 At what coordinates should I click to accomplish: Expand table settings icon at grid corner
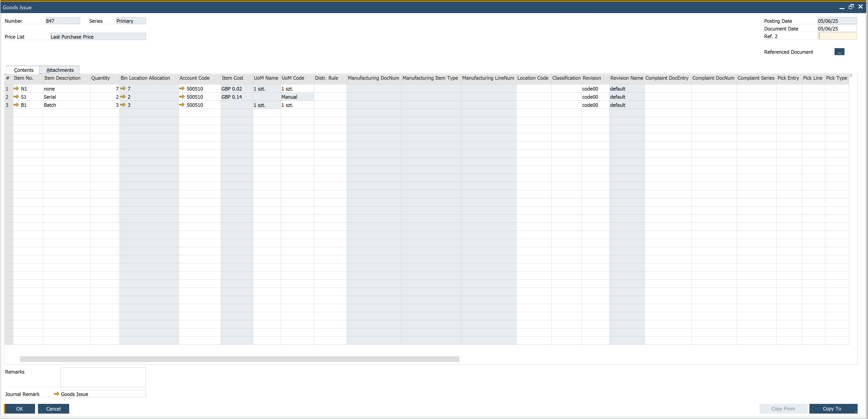pos(850,76)
